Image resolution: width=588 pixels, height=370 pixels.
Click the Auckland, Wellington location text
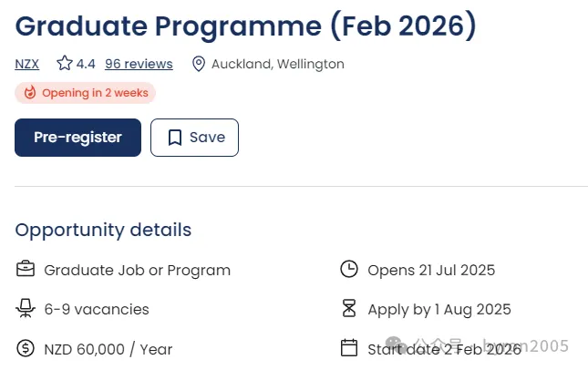coord(278,64)
